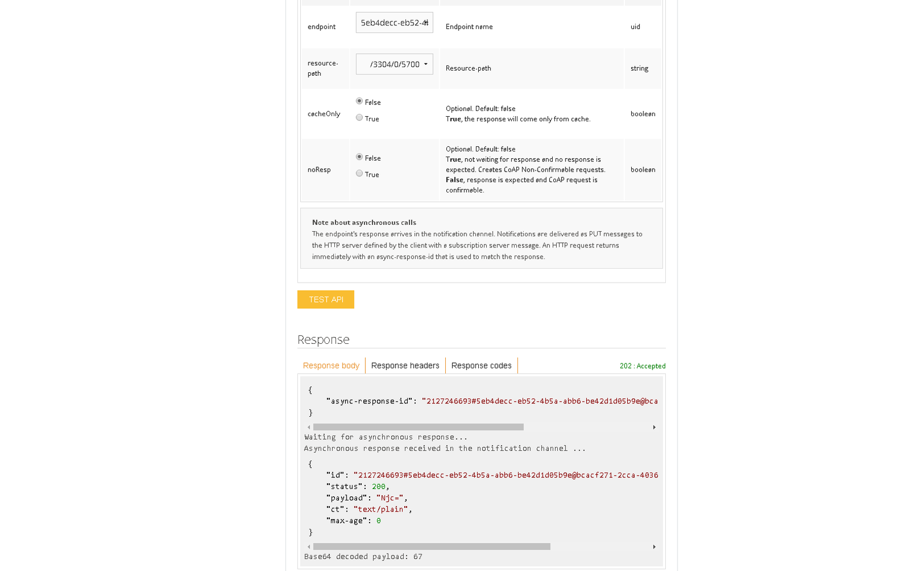924x571 pixels.
Task: Select True for cacheOnly
Action: [359, 118]
